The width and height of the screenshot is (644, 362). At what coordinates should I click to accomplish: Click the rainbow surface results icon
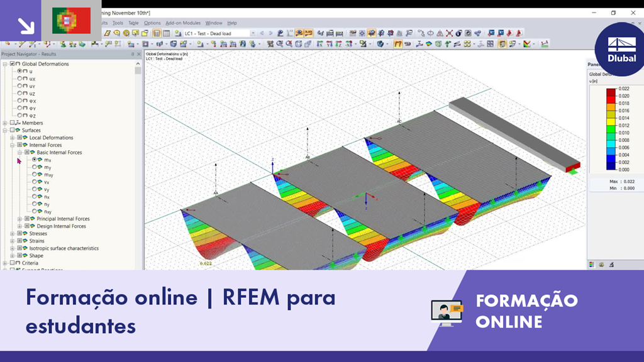(429, 44)
